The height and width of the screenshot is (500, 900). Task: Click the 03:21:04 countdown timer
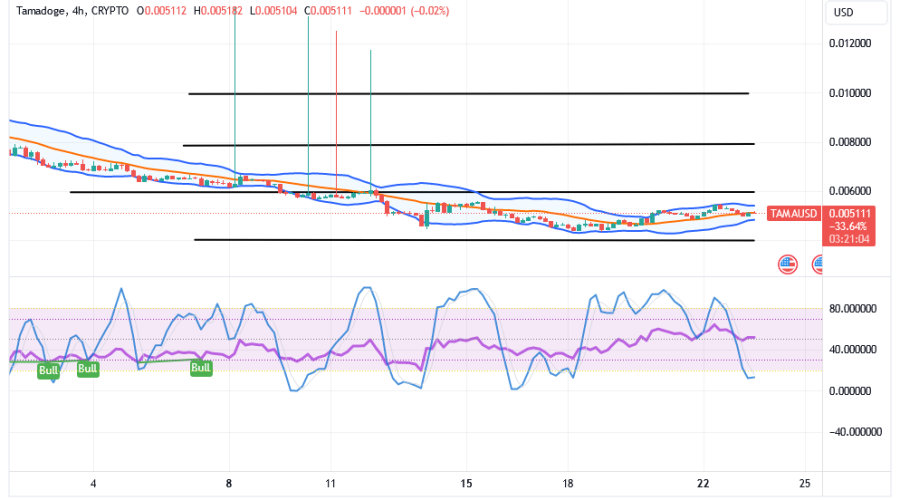point(848,239)
